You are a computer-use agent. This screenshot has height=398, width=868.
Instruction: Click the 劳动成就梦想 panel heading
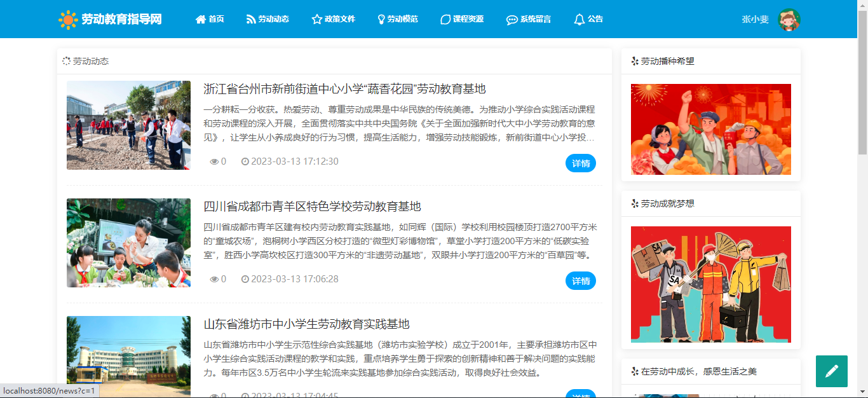(668, 203)
